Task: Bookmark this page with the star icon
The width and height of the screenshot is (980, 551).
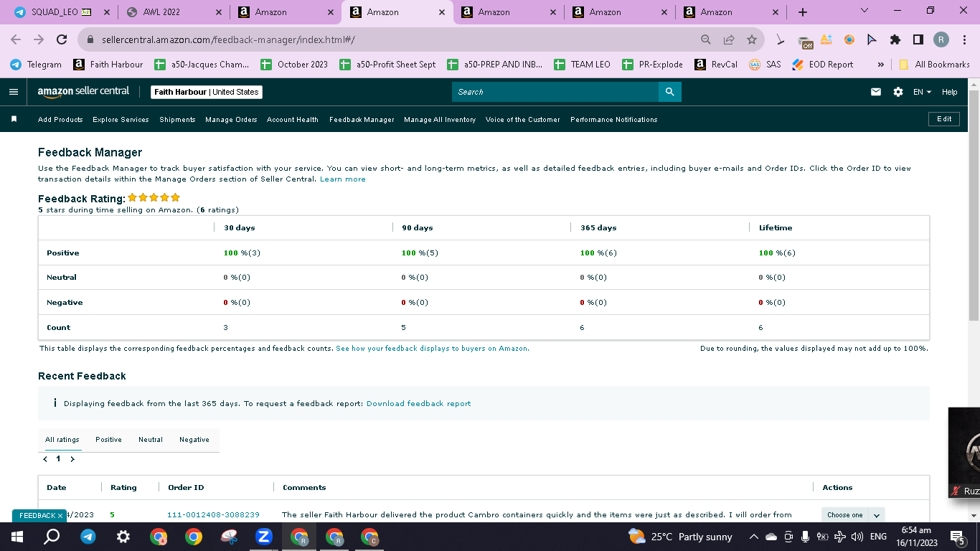Action: (x=751, y=40)
